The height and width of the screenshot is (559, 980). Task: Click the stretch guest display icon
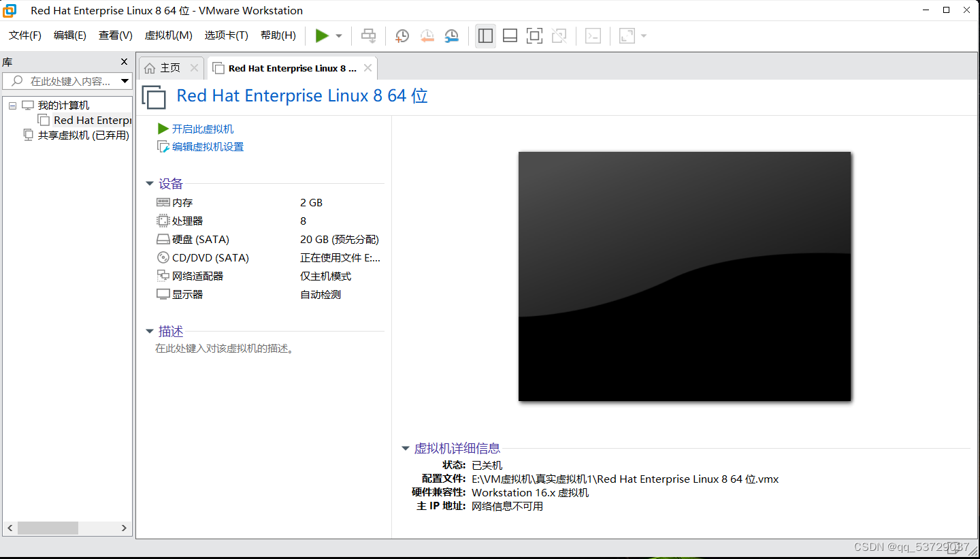point(627,35)
